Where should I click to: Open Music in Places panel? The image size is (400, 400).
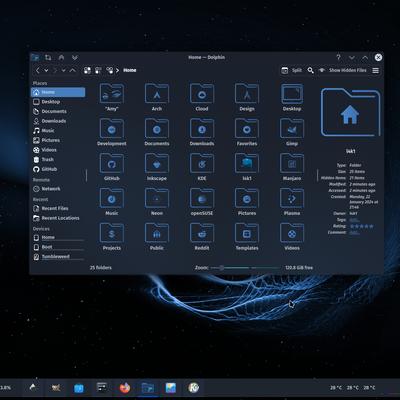point(58,131)
